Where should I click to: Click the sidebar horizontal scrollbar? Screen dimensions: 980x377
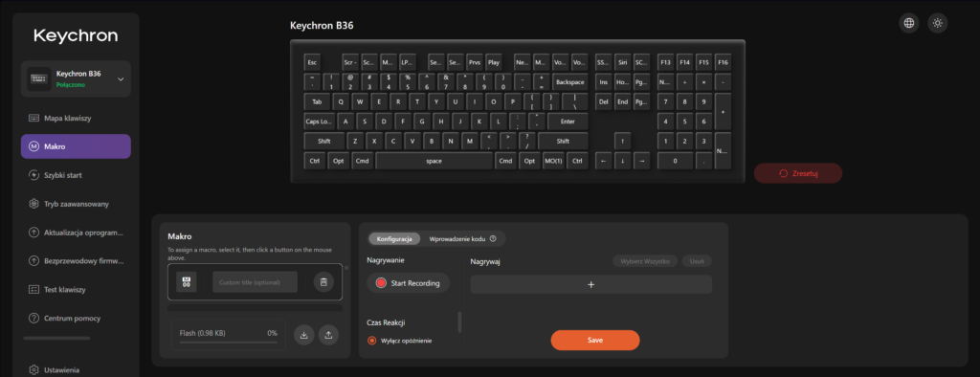[56, 338]
